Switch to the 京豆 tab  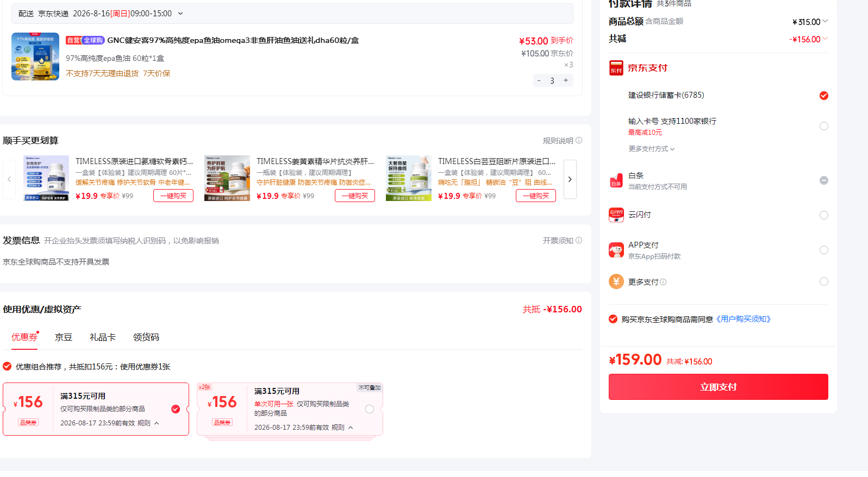point(64,337)
